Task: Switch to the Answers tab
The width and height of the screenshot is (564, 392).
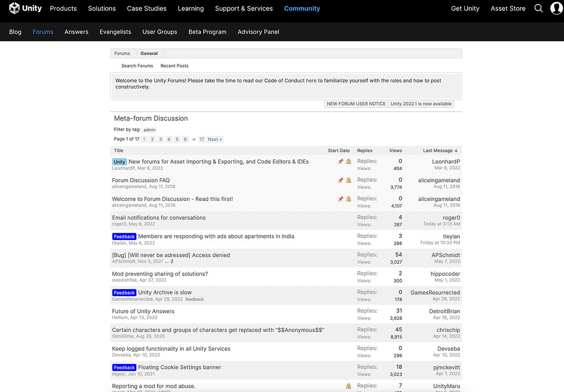Action: (x=76, y=31)
